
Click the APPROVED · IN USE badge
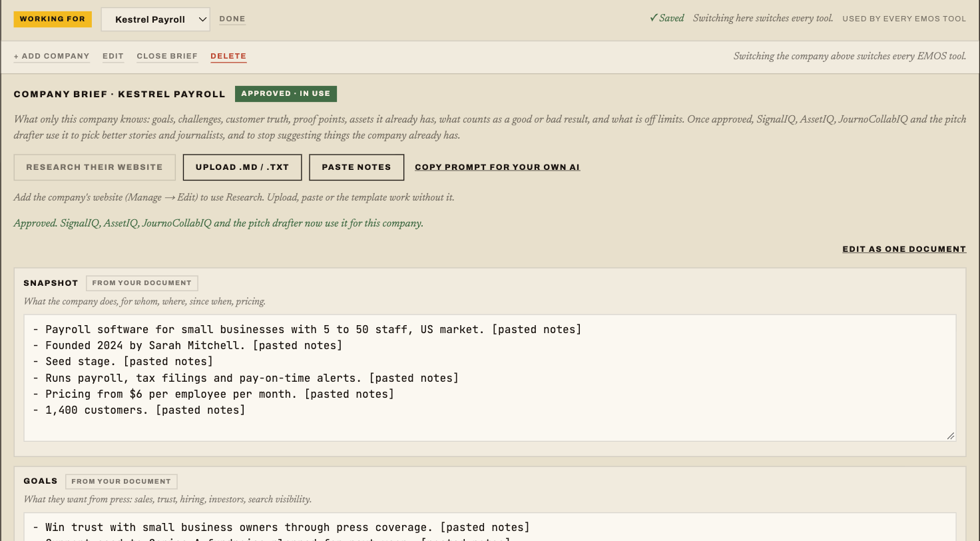tap(286, 93)
